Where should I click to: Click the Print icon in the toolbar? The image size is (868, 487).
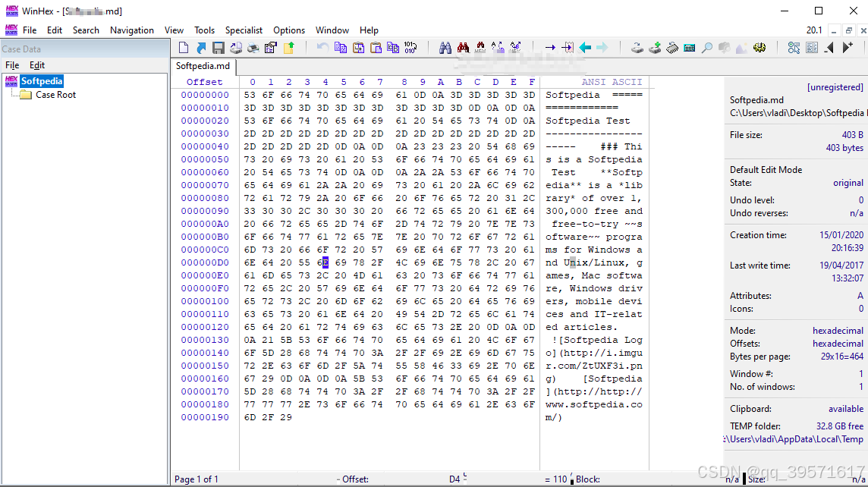(x=253, y=48)
